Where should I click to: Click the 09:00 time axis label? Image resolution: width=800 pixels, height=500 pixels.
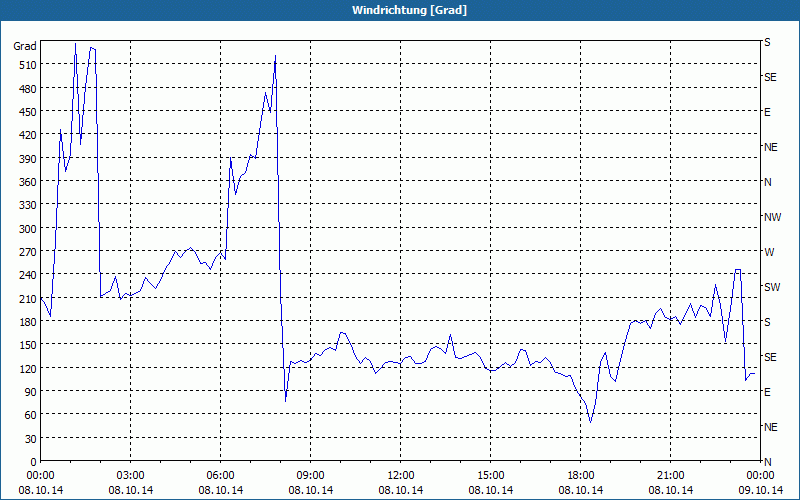(x=310, y=476)
